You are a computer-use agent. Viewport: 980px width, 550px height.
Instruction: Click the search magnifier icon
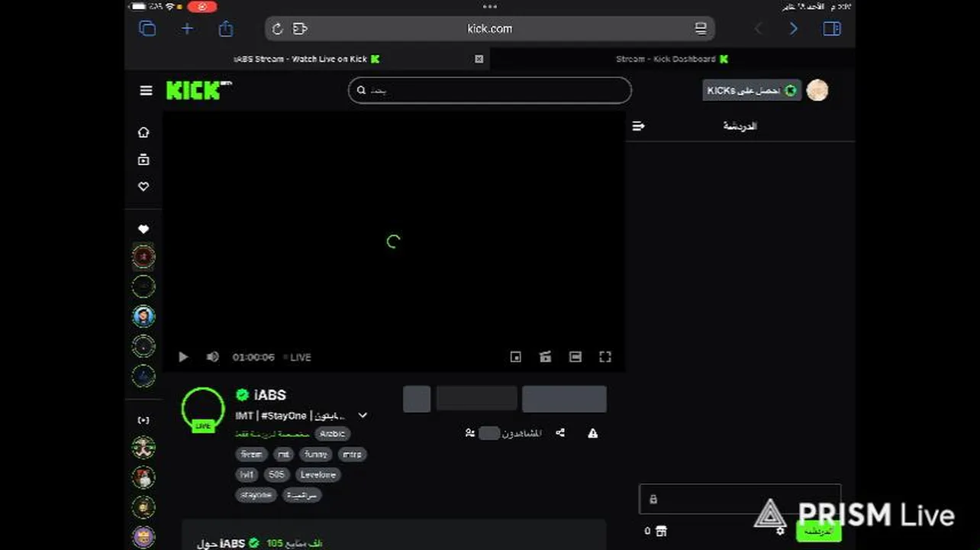coord(362,90)
